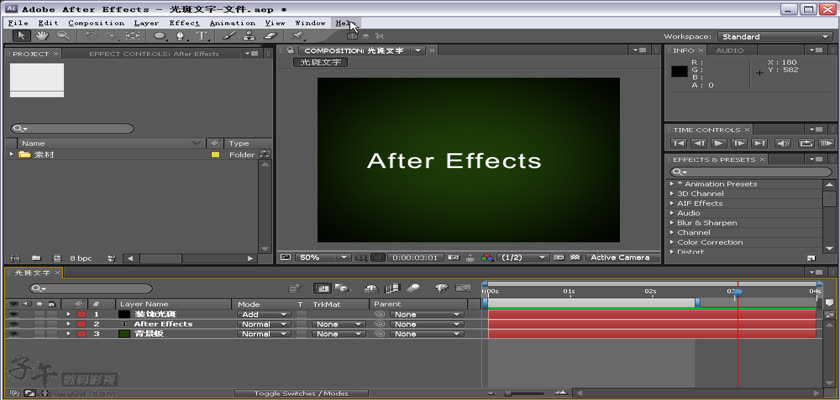Hide layer 1 with its eye icon
The width and height of the screenshot is (840, 400).
(13, 314)
